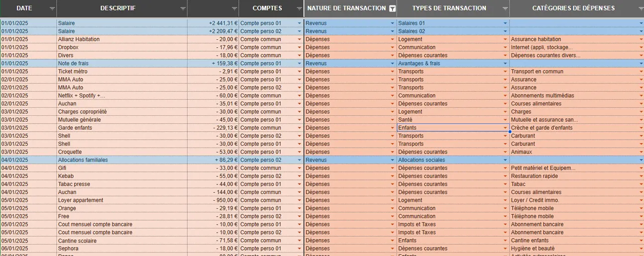The width and height of the screenshot is (644, 256).
Task: Select the Loyer appartement cell
Action: tap(122, 200)
